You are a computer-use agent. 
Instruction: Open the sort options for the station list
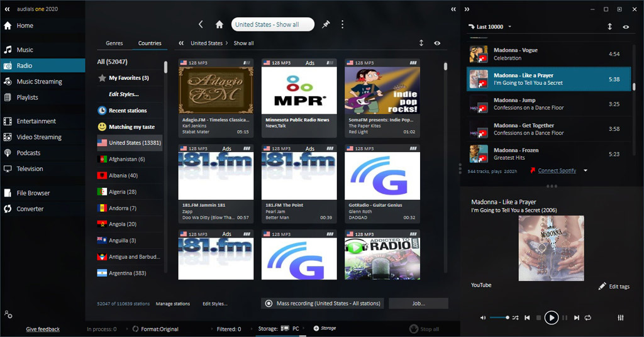point(421,43)
